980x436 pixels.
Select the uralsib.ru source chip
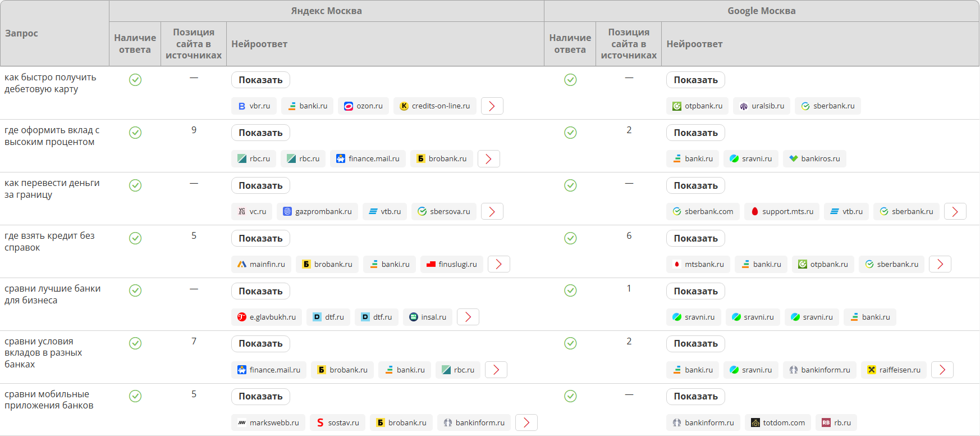762,106
